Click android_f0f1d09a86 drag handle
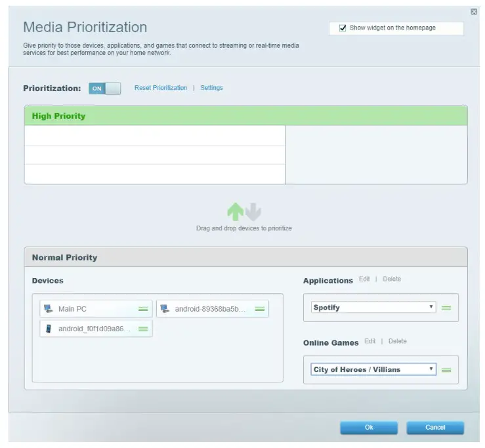Viewport: 485px width, 448px height. (x=143, y=329)
